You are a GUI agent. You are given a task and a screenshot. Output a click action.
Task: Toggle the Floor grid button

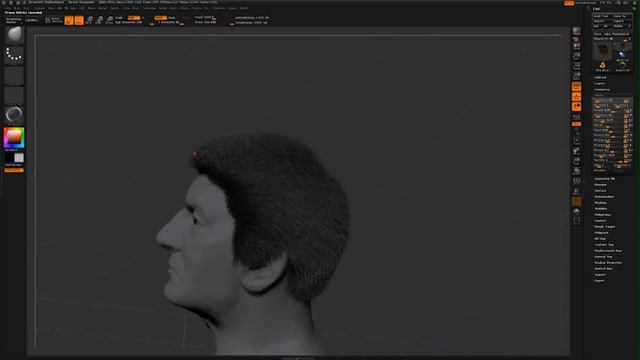[576, 96]
